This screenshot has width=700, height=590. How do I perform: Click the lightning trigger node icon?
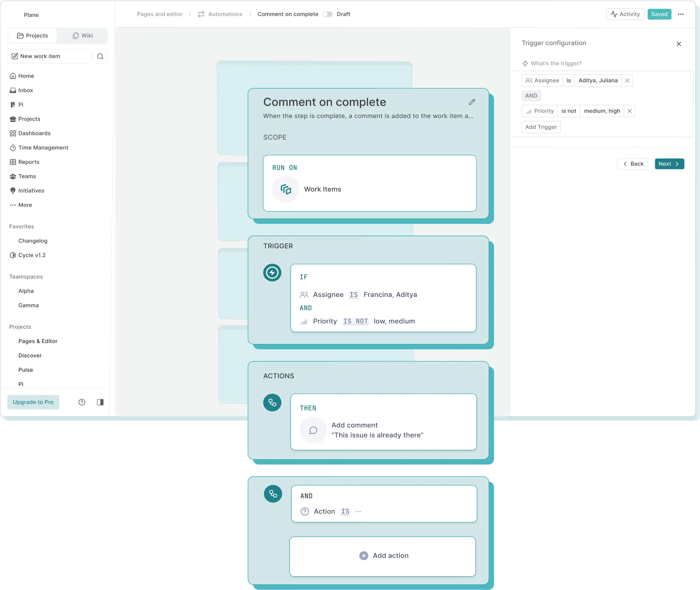pos(272,273)
